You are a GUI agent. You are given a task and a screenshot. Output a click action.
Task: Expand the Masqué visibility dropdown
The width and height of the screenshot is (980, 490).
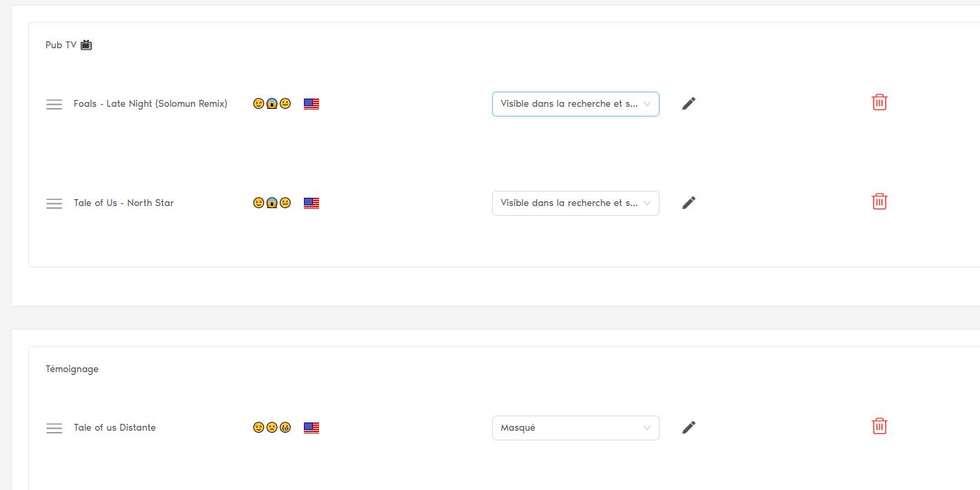[575, 428]
